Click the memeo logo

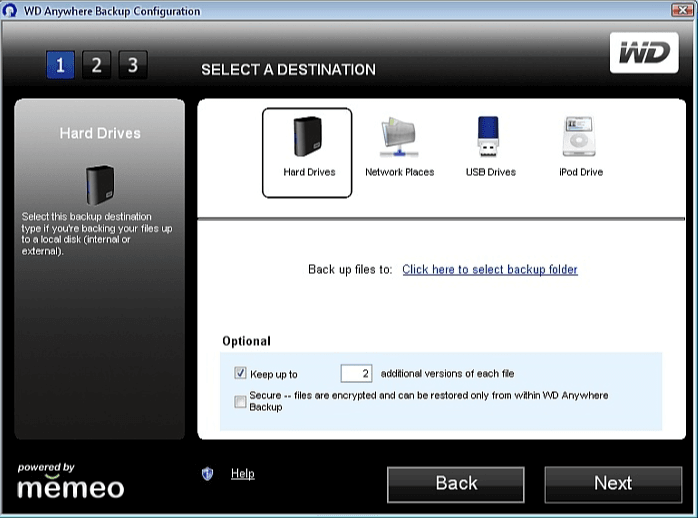click(71, 487)
